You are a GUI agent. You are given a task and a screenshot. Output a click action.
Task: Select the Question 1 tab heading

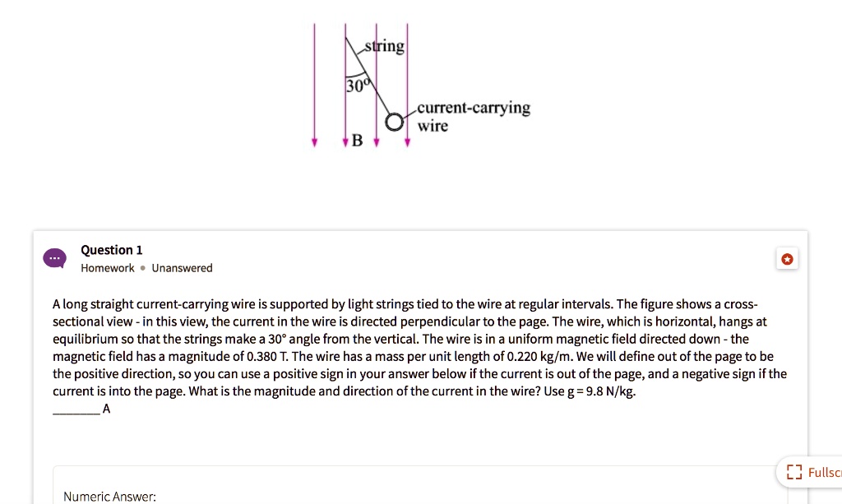(x=111, y=250)
